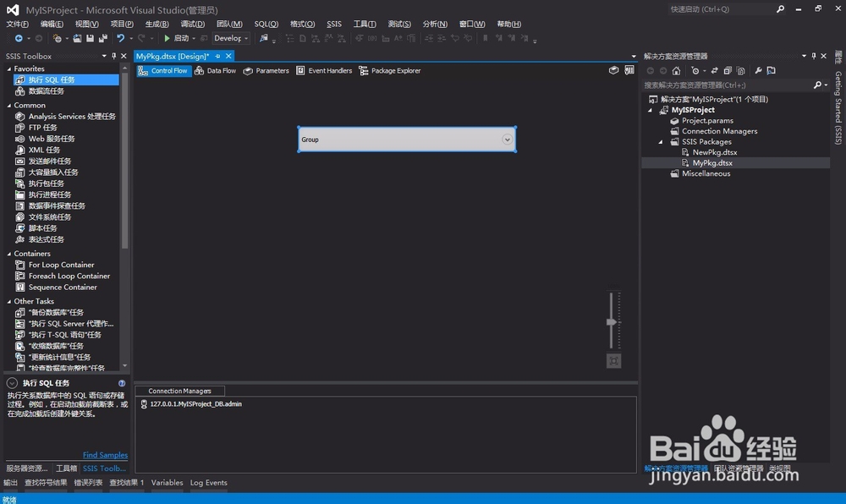Click the Sync/refresh arrows icon in Solution Explorer
Viewport: 846px width, 504px height.
pos(714,71)
